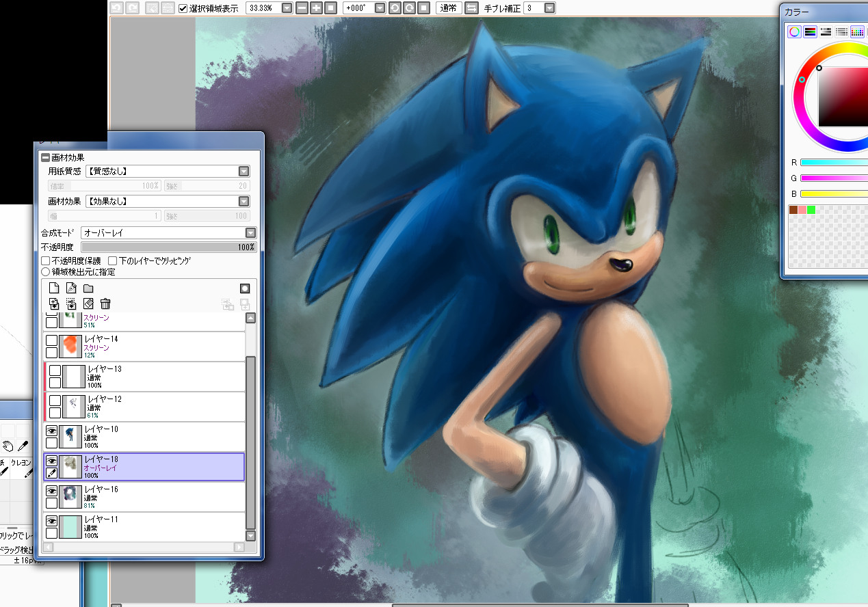Viewport: 868px width, 607px height.
Task: Click the B color slider
Action: (x=834, y=193)
